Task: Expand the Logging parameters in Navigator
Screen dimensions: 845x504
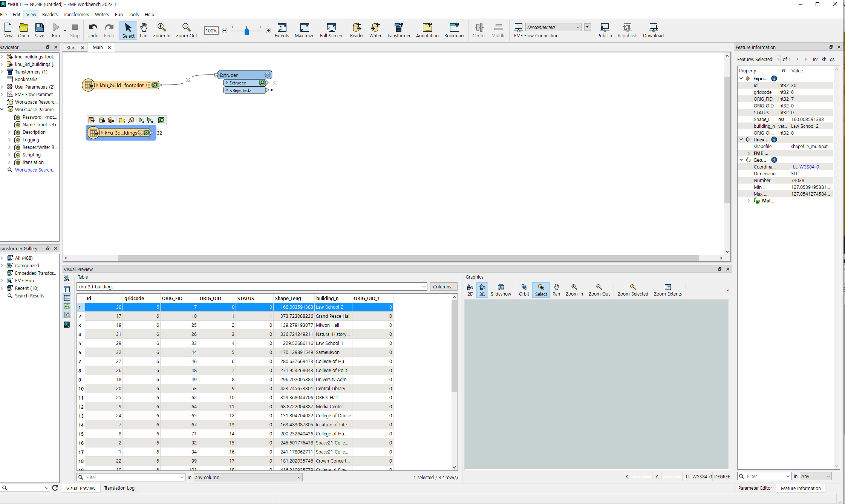Action: [x=9, y=140]
